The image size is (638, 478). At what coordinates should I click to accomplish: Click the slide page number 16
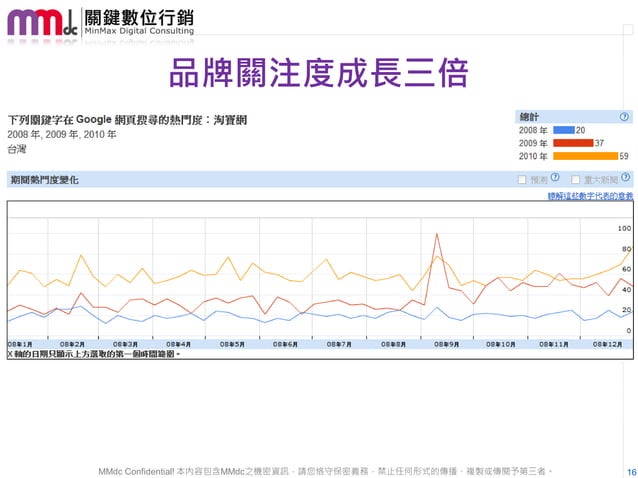click(631, 472)
